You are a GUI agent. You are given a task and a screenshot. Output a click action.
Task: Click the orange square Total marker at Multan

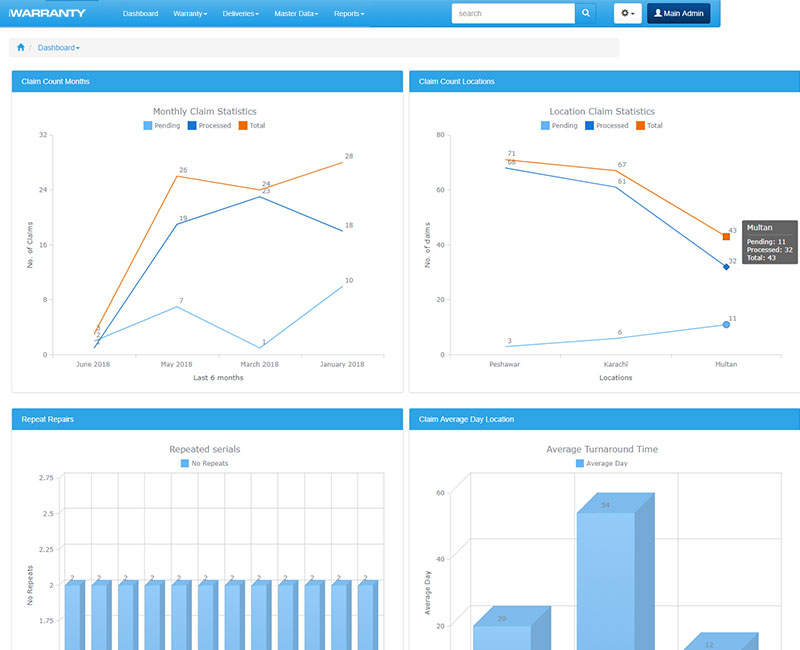pos(726,237)
